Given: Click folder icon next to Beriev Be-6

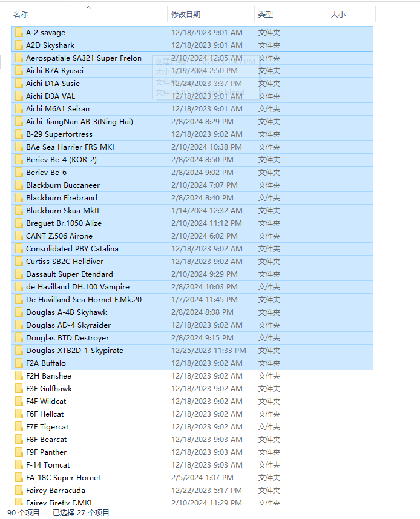Looking at the screenshot, I should click(19, 173).
